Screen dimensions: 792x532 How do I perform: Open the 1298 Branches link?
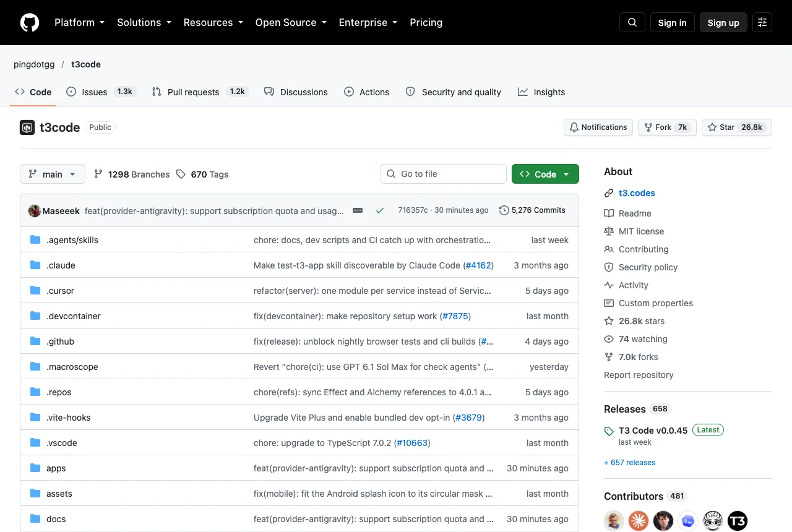132,174
